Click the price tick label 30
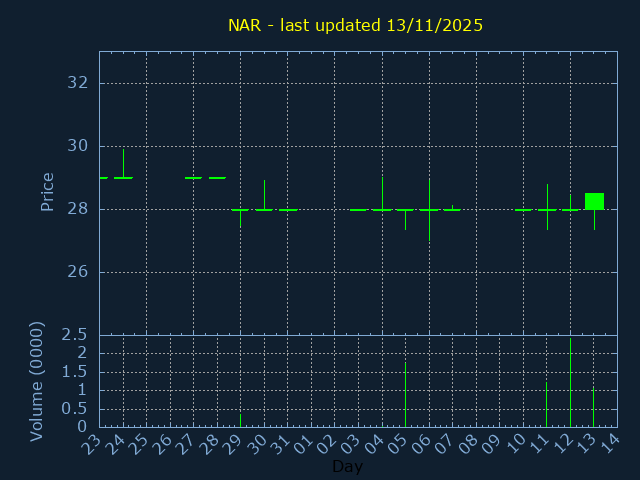640x480 pixels. (x=77, y=146)
